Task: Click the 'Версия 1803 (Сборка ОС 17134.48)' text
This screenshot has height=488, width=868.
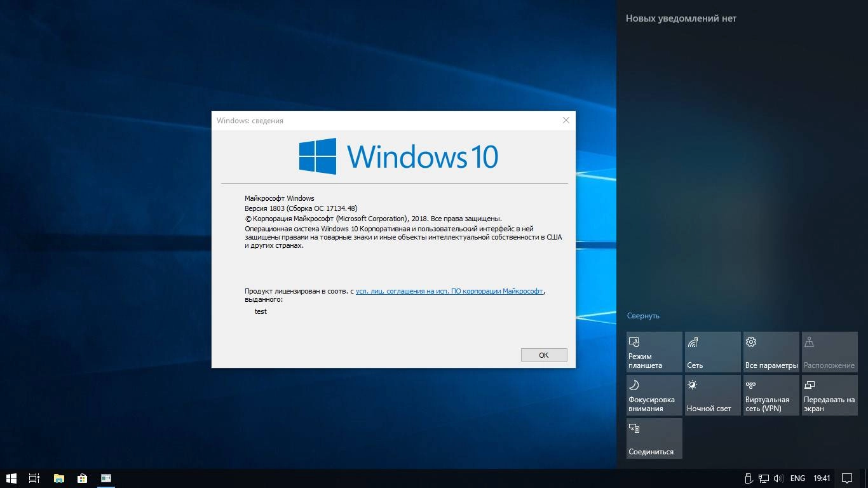Action: point(301,208)
